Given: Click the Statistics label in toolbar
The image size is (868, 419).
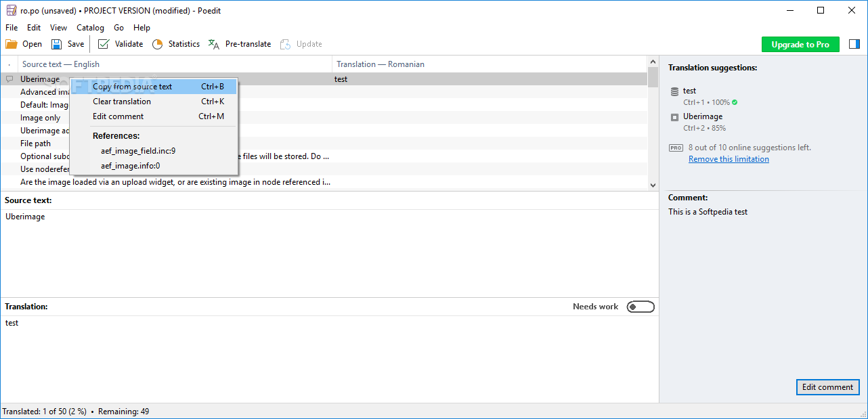Looking at the screenshot, I should (184, 44).
